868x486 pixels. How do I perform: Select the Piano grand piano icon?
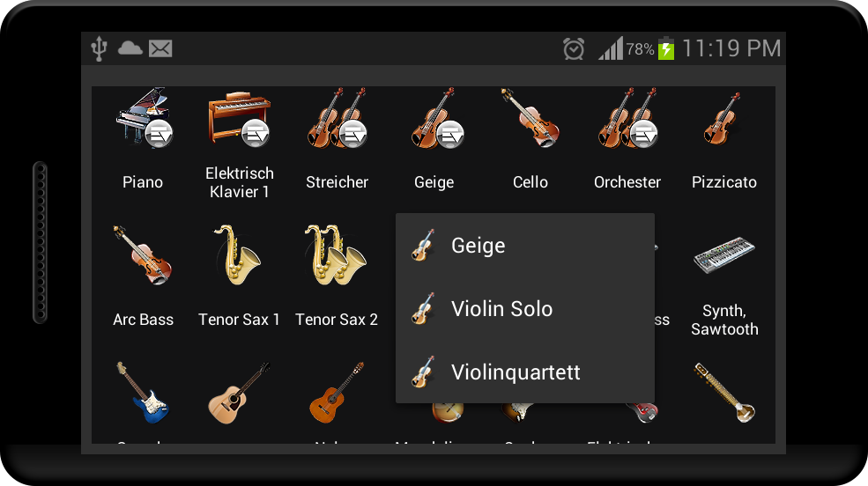point(142,116)
